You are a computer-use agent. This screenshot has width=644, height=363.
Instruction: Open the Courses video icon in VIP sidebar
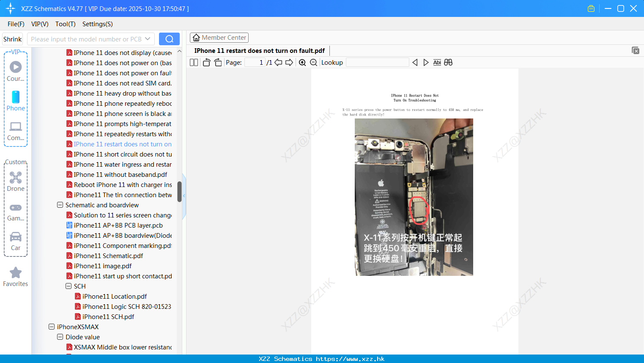coord(16,67)
